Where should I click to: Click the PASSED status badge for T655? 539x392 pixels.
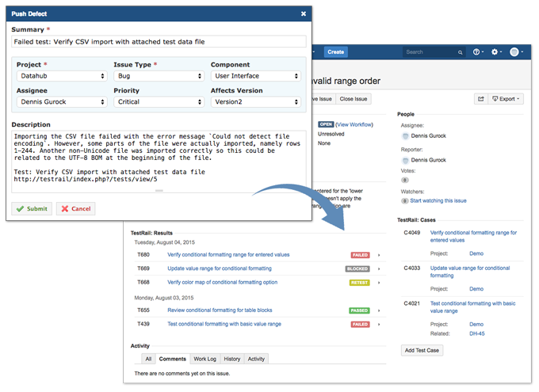(x=360, y=310)
